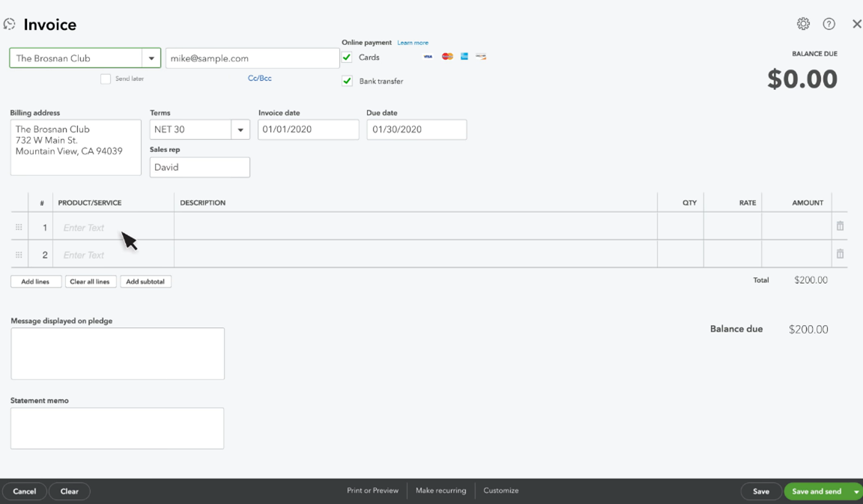Delete line 1 using its trash icon
Viewport: 863px width, 504px height.
pos(839,225)
